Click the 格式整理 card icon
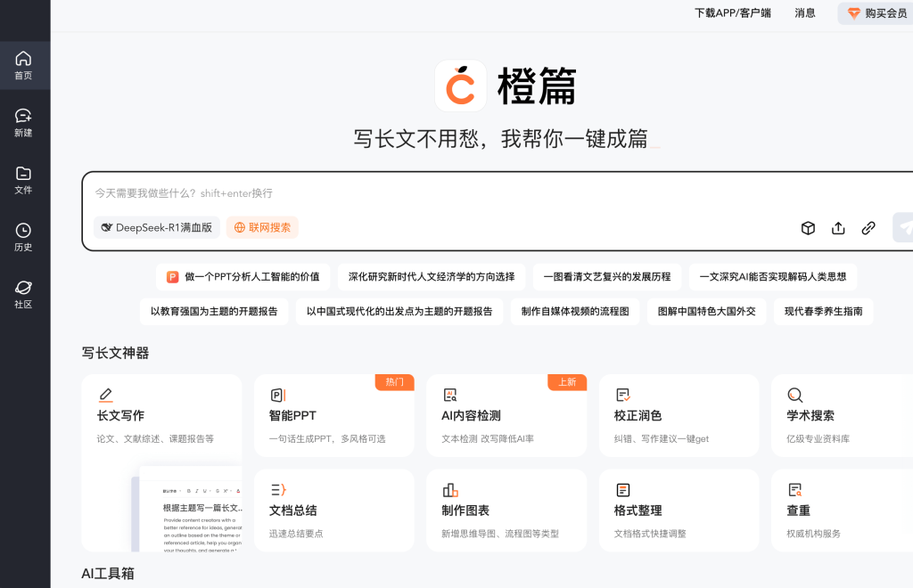 (623, 490)
